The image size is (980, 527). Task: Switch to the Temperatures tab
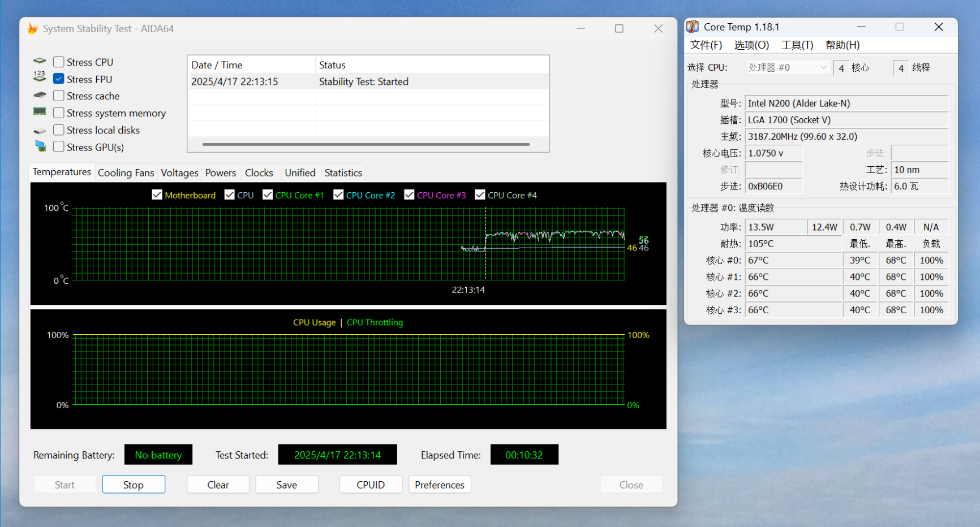[x=62, y=172]
